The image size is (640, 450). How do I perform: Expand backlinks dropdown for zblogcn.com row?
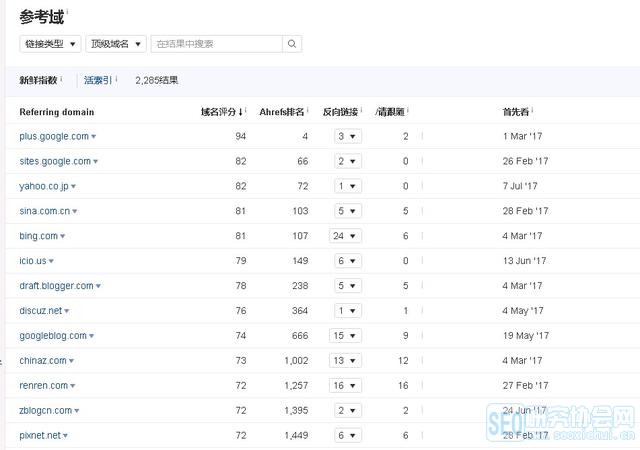coord(348,410)
